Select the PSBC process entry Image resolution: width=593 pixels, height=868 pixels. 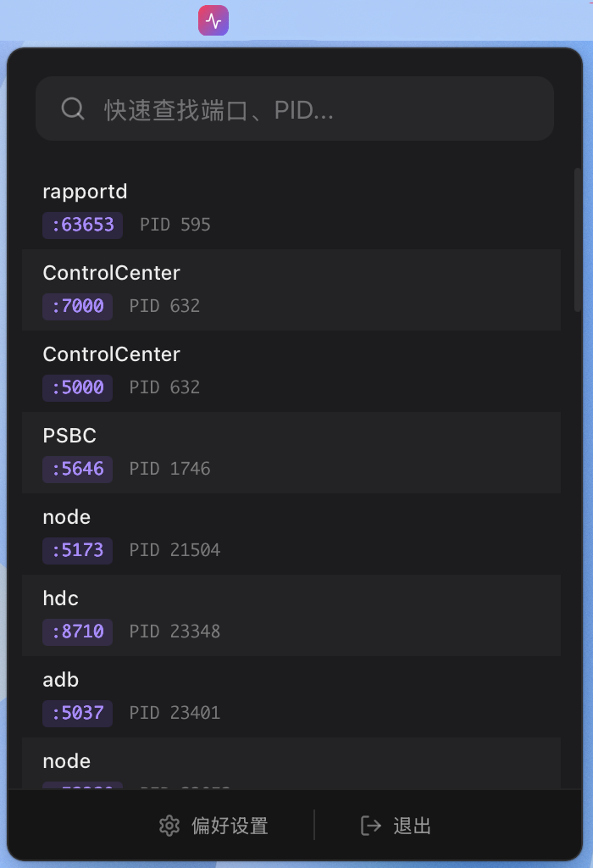[292, 450]
